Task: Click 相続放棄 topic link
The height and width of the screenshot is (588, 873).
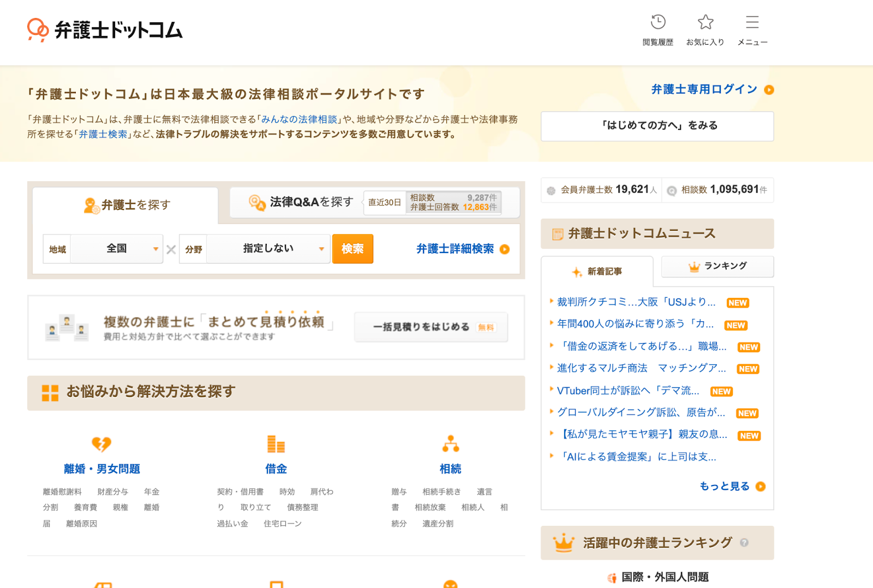Action: tap(430, 508)
